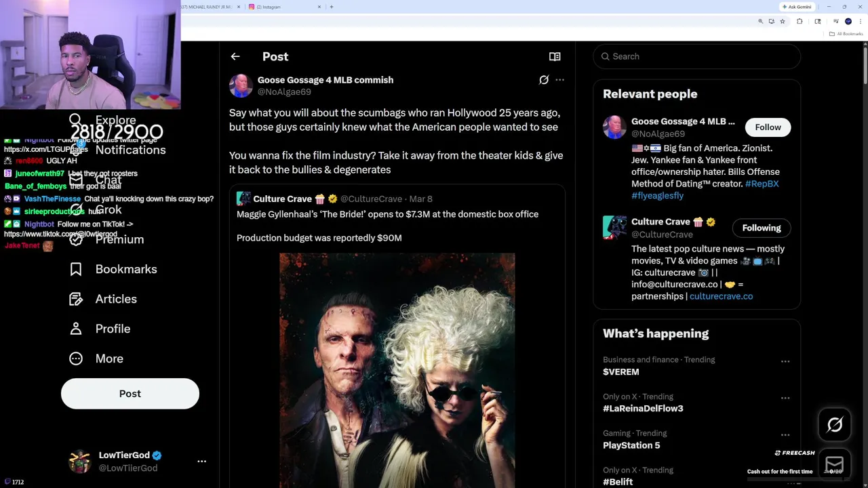This screenshot has width=868, height=488.
Task: Open the All Bookmarks folder
Action: [846, 34]
